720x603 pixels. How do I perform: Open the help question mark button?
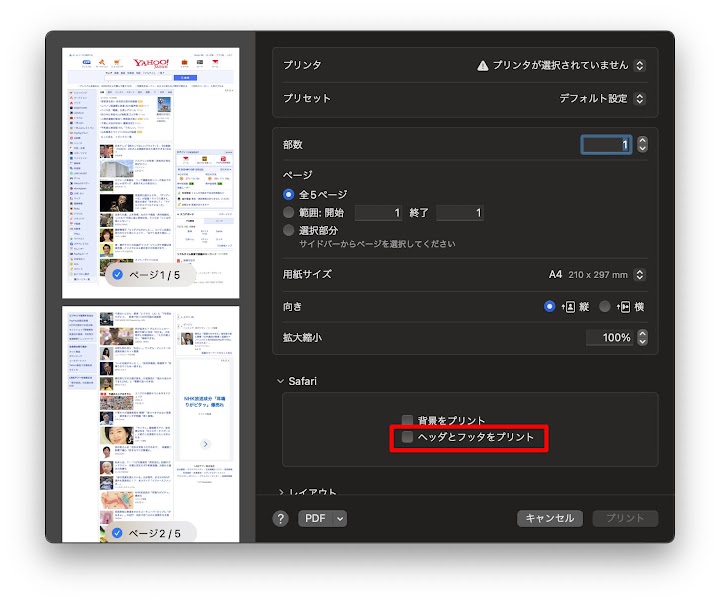(281, 518)
